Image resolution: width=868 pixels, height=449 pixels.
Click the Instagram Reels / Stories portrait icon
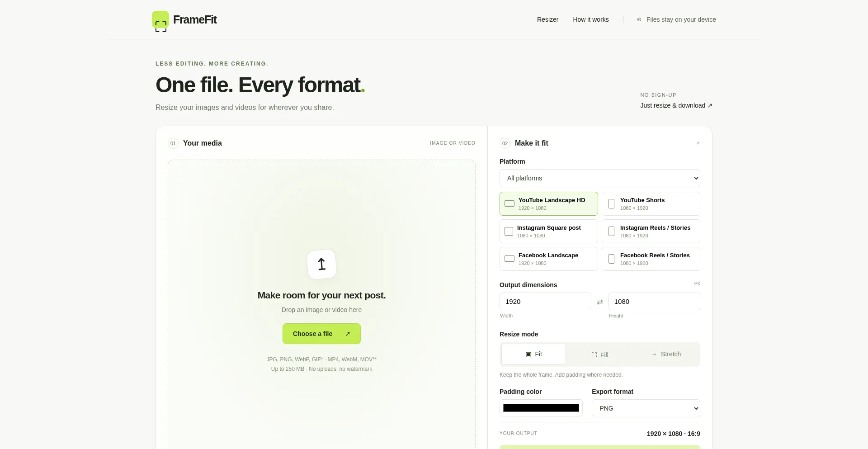pos(611,231)
